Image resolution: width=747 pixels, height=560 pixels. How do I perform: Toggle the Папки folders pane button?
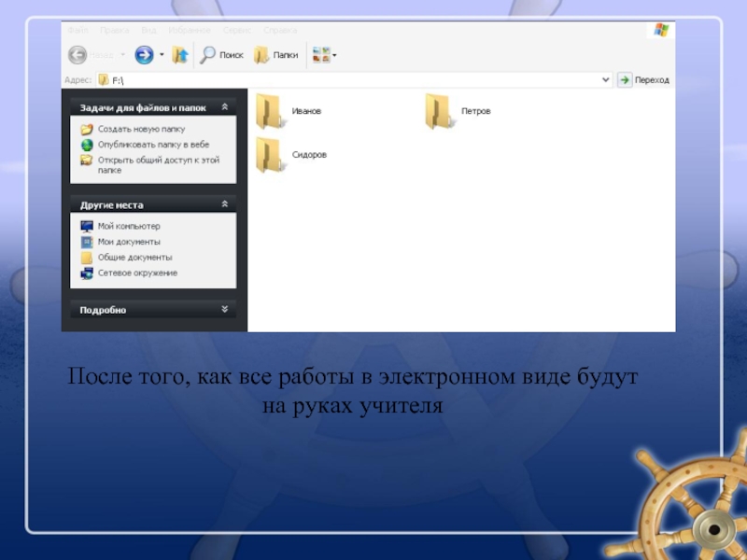coord(276,55)
